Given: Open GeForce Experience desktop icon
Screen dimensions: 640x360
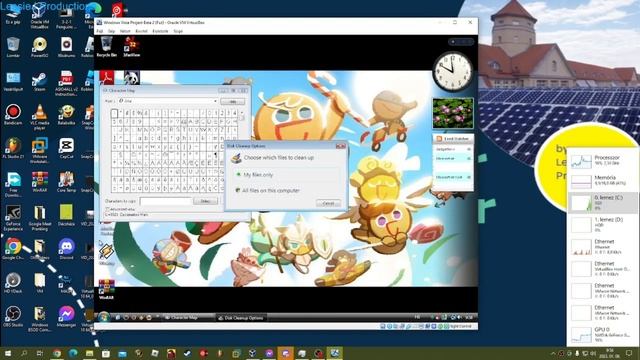Looking at the screenshot, I should point(13,218).
